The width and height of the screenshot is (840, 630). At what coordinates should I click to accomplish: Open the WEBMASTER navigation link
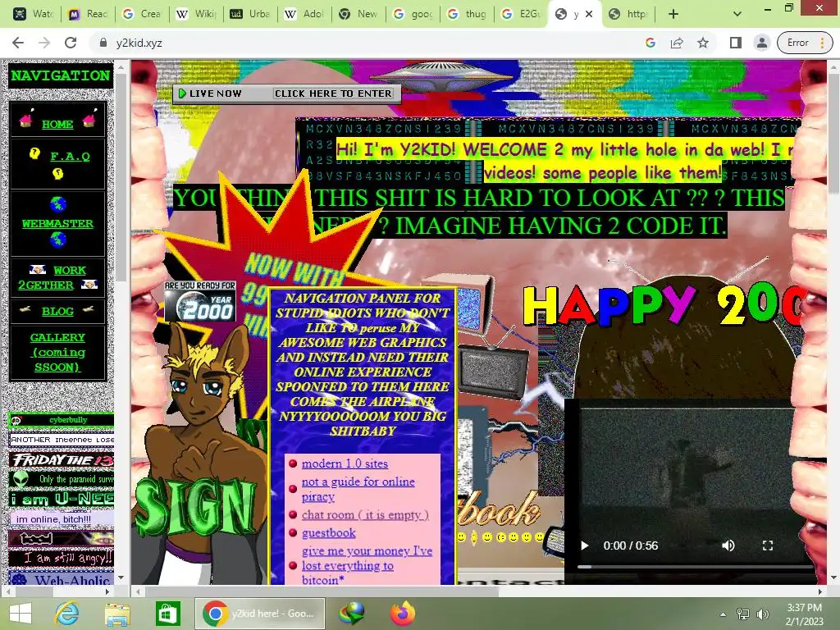57,223
